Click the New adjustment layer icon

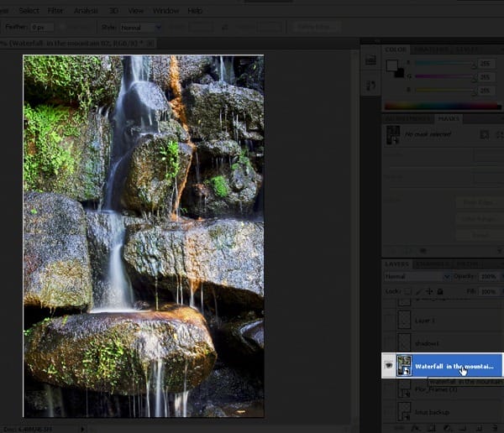447,428
